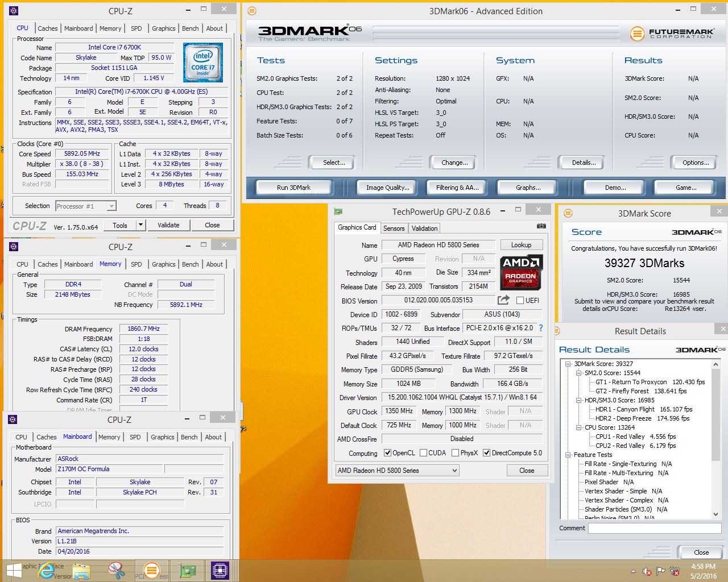
Task: Toggle the PhysX checkbox
Action: (455, 453)
